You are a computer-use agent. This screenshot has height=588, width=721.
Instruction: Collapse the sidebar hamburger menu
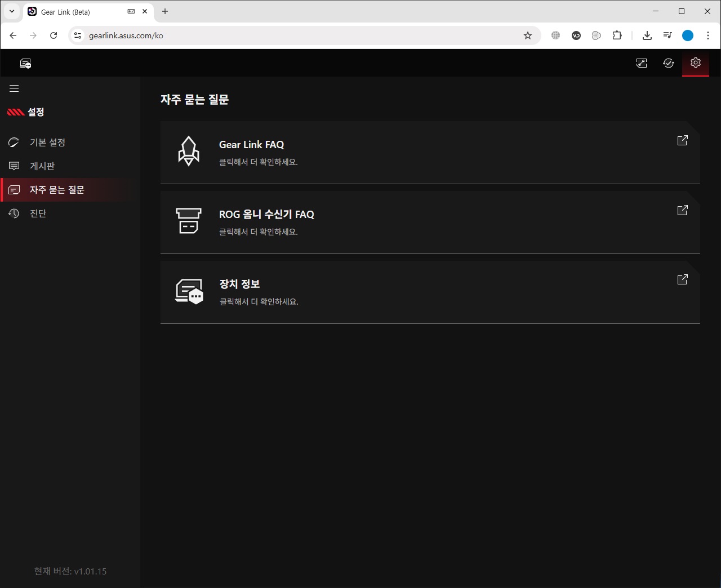coord(14,88)
